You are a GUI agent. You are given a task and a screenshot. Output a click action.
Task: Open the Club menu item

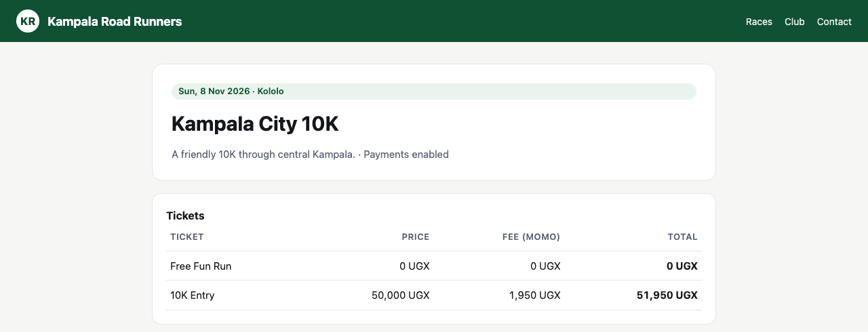(795, 22)
